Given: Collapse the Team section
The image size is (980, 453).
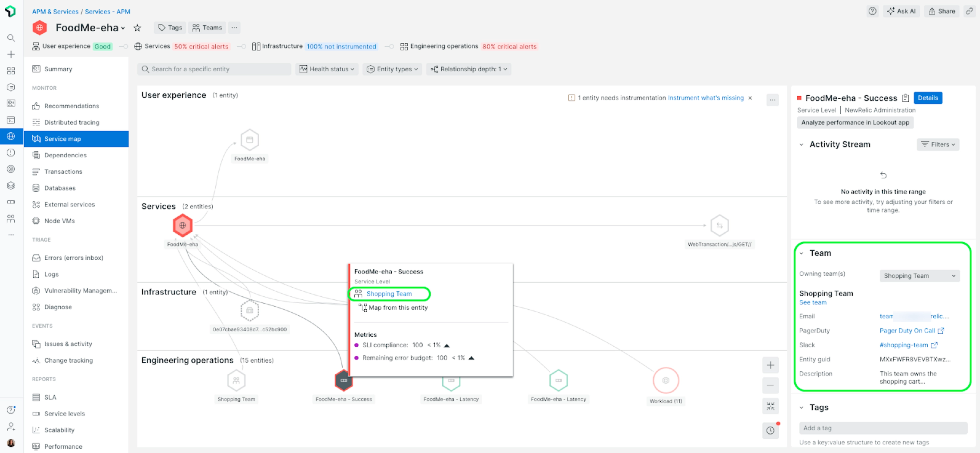Looking at the screenshot, I should pos(802,253).
